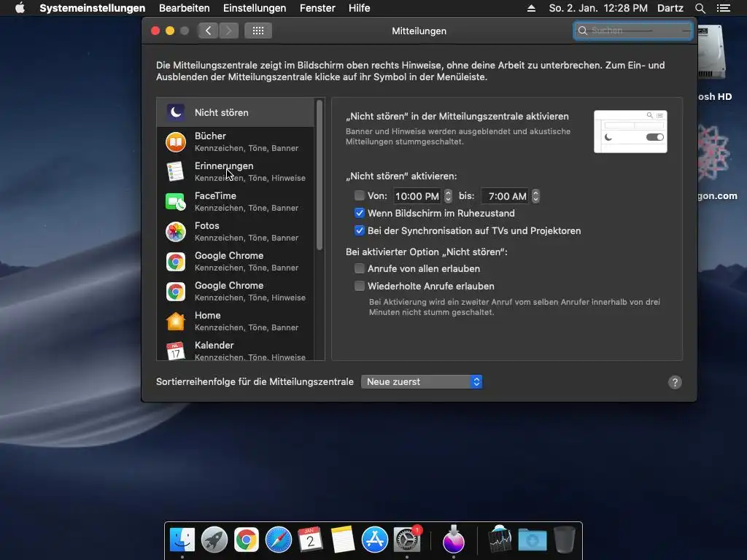
Task: Open the Apple menu
Action: click(20, 8)
